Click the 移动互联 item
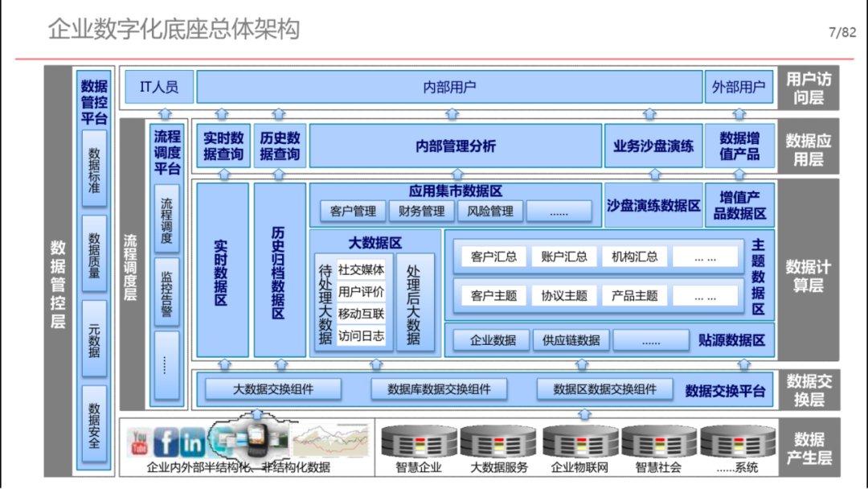Image resolution: width=868 pixels, height=489 pixels. (361, 314)
